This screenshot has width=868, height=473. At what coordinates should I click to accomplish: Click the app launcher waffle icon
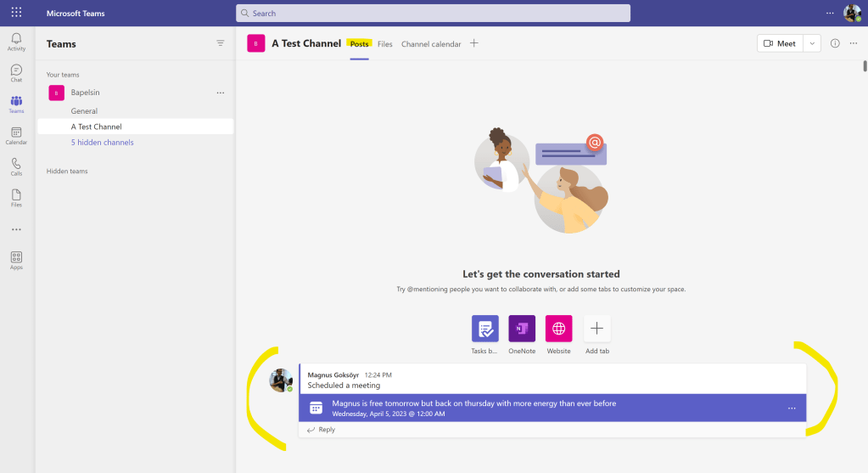coord(16,13)
